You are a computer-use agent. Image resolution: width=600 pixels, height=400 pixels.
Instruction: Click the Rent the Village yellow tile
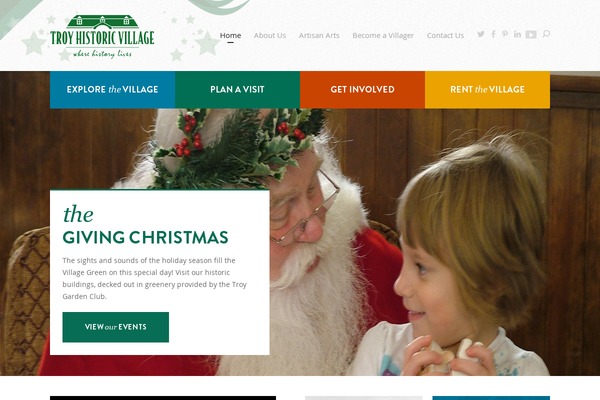(x=488, y=90)
